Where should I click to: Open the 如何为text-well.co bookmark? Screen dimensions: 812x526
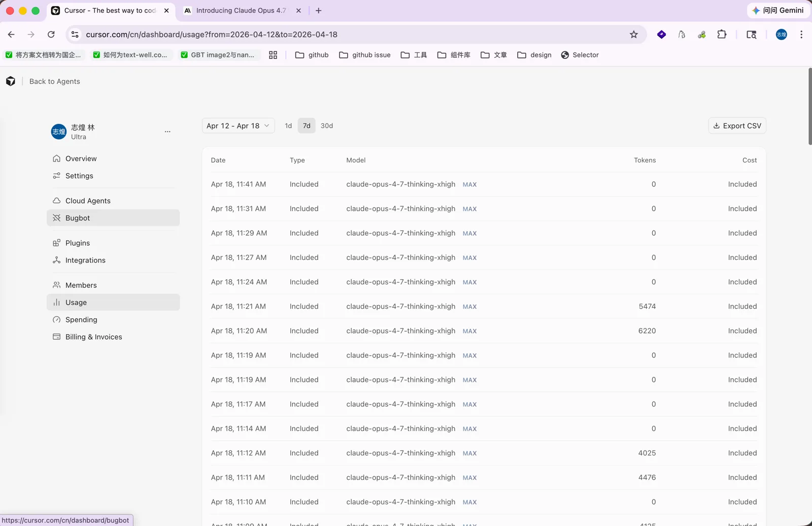[130, 55]
